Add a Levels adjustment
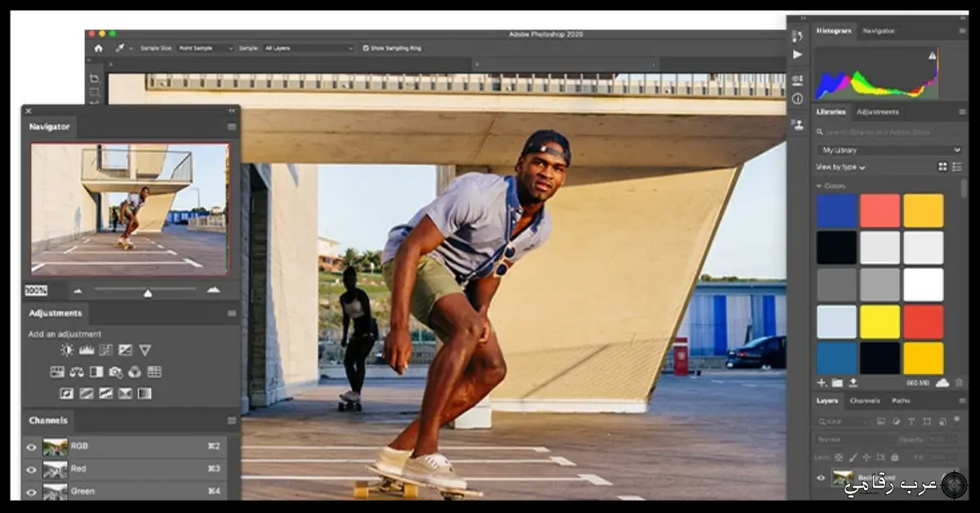980x513 pixels. tap(87, 350)
